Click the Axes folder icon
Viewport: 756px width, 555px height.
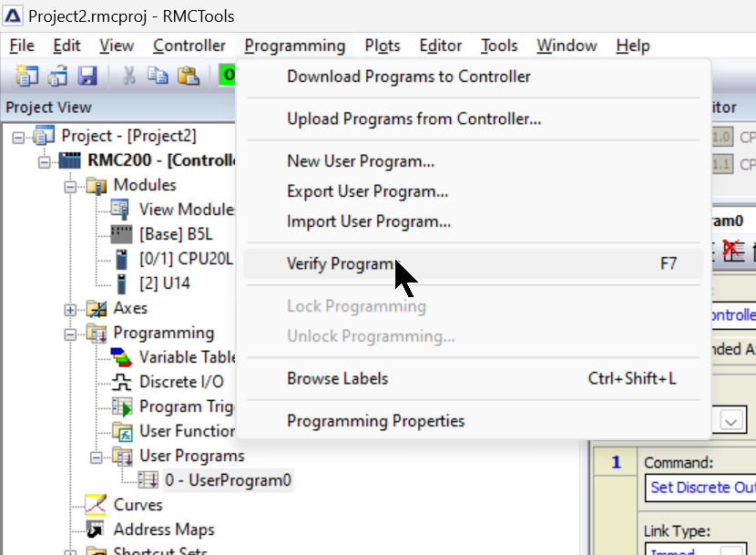tap(97, 308)
